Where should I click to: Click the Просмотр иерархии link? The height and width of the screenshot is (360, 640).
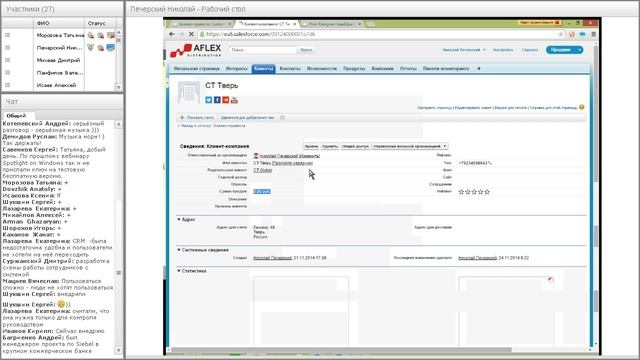tap(292, 163)
